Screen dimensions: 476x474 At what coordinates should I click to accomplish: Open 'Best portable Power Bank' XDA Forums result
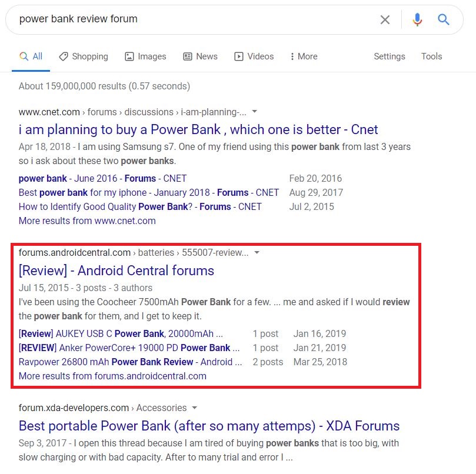tap(209, 426)
